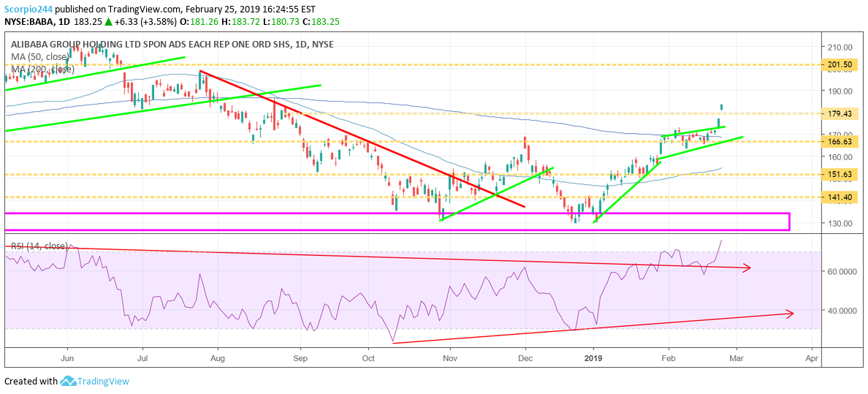Click the 2019 label on time axis

click(x=593, y=358)
